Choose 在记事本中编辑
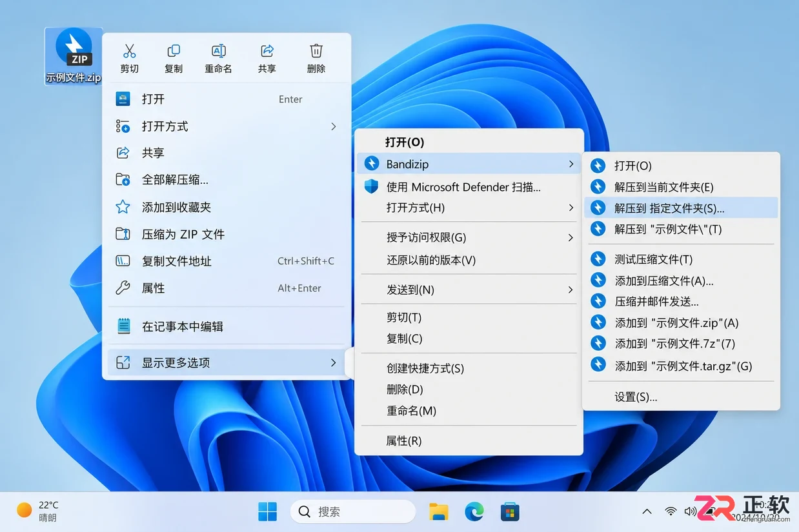The width and height of the screenshot is (799, 532). (227, 326)
